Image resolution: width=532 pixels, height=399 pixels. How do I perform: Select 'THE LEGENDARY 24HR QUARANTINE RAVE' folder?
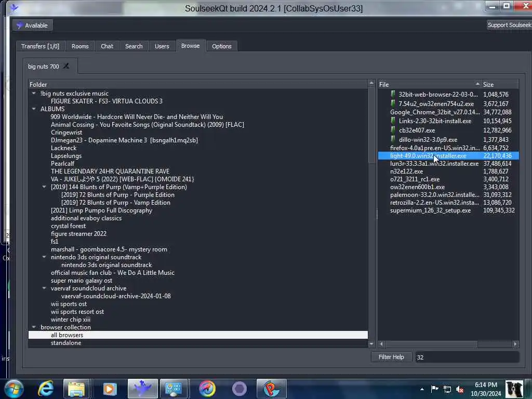click(110, 171)
